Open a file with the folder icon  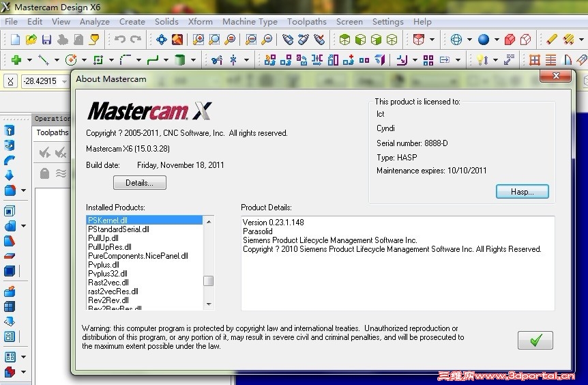pyautogui.click(x=31, y=40)
